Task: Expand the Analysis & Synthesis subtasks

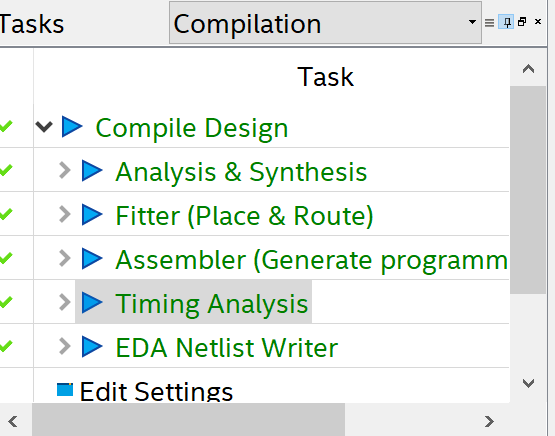Action: pos(65,170)
